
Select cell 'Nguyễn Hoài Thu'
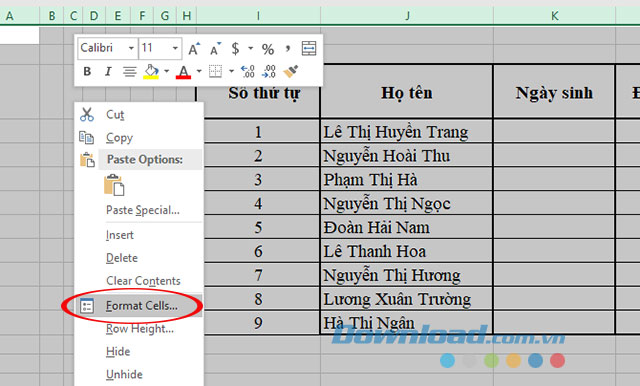(x=407, y=155)
